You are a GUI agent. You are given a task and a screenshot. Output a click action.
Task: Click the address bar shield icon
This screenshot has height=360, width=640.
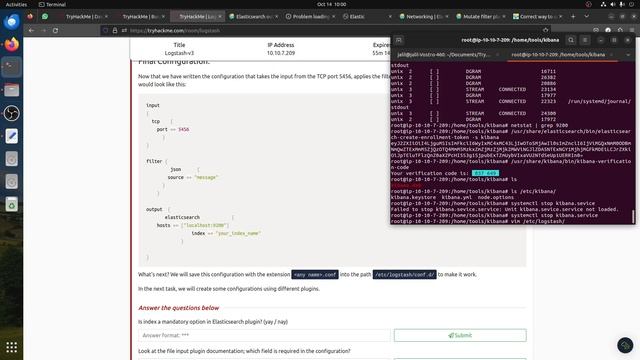[x=106, y=30]
